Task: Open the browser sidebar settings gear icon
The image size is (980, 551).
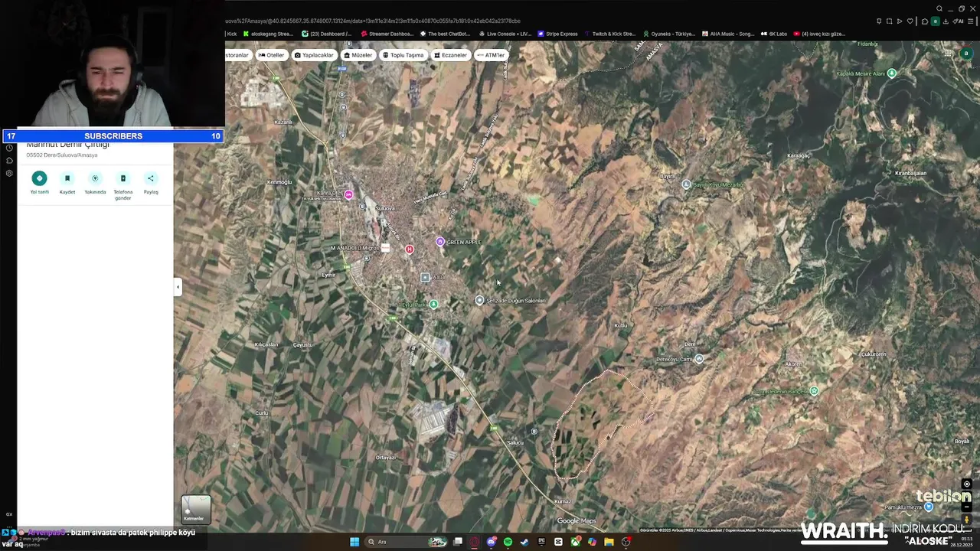Action: pyautogui.click(x=9, y=174)
